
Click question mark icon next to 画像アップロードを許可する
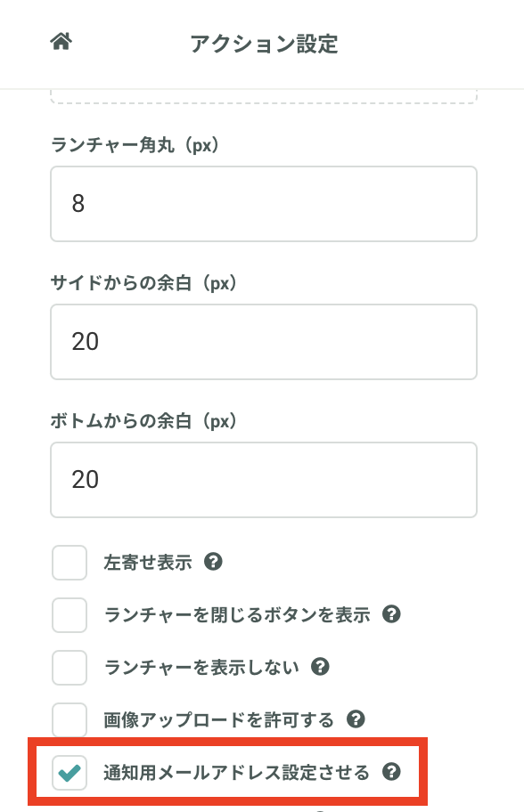click(356, 719)
